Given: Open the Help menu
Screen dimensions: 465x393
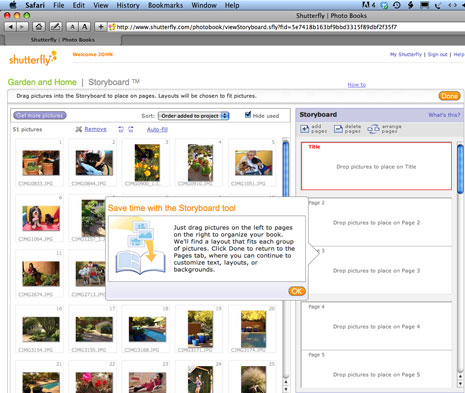Looking at the screenshot, I should (232, 5).
